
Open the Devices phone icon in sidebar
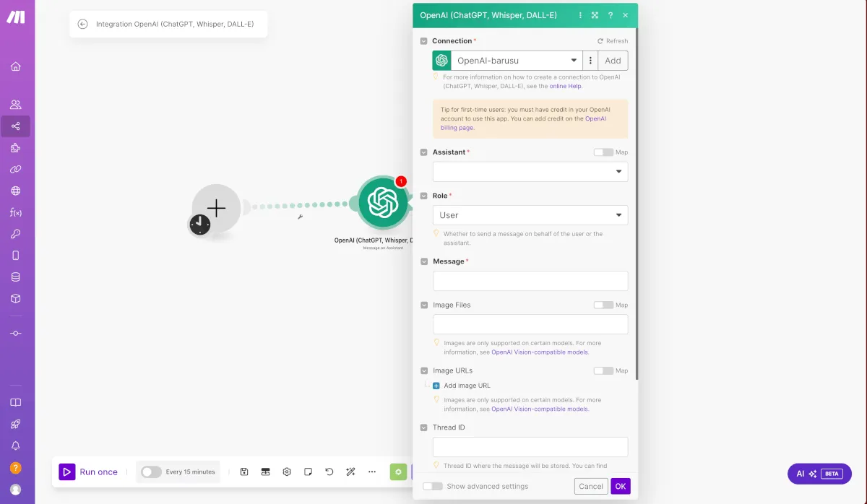(16, 256)
